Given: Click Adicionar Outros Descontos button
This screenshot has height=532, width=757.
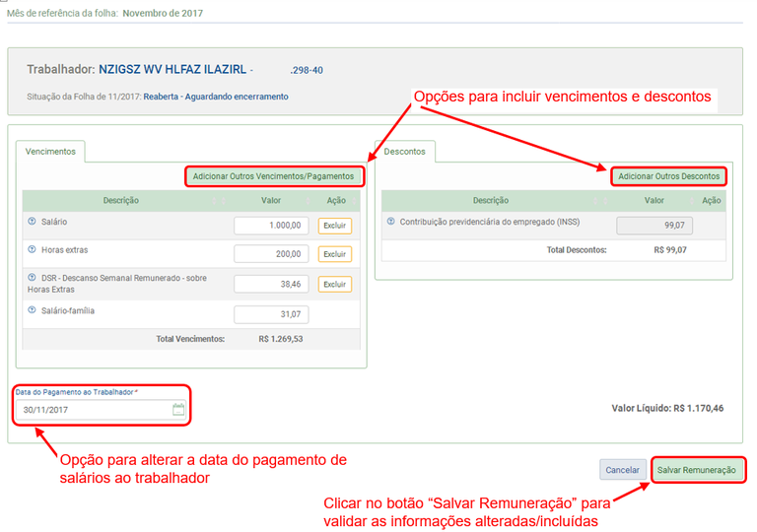Looking at the screenshot, I should coord(668,176).
